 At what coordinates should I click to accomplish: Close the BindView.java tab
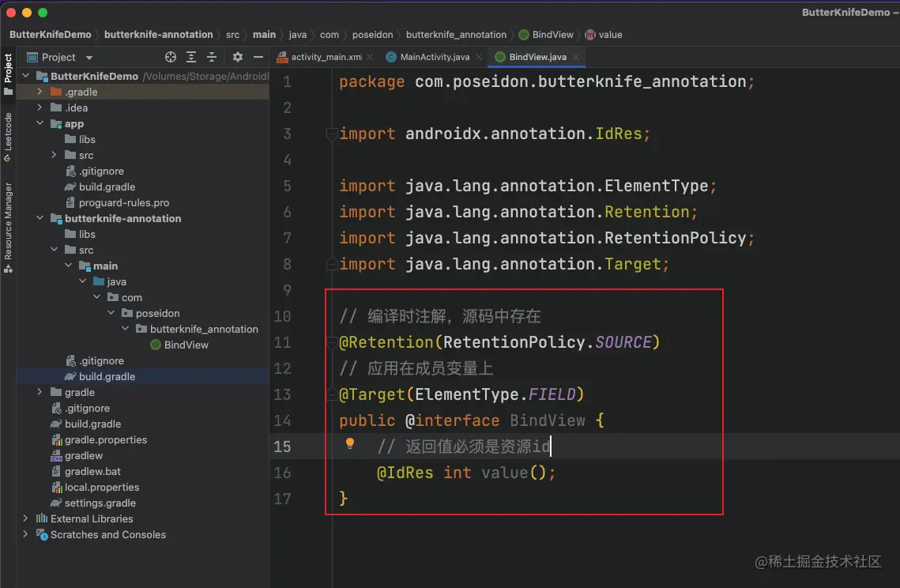tap(576, 57)
